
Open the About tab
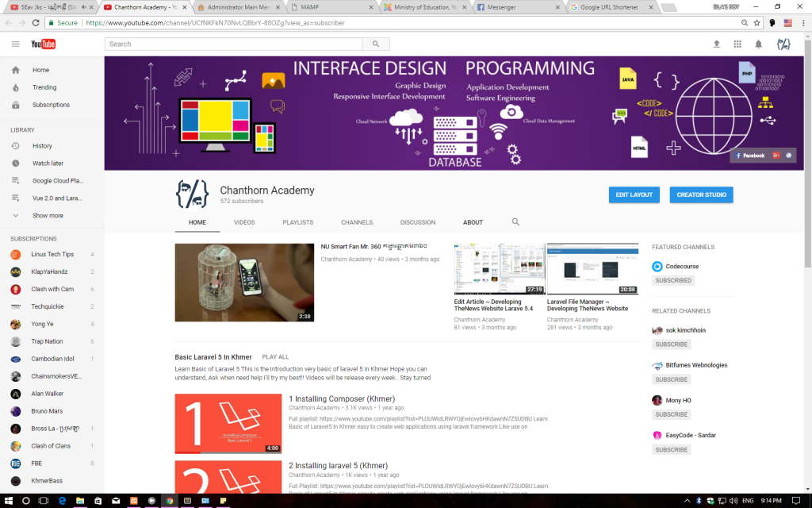point(473,222)
